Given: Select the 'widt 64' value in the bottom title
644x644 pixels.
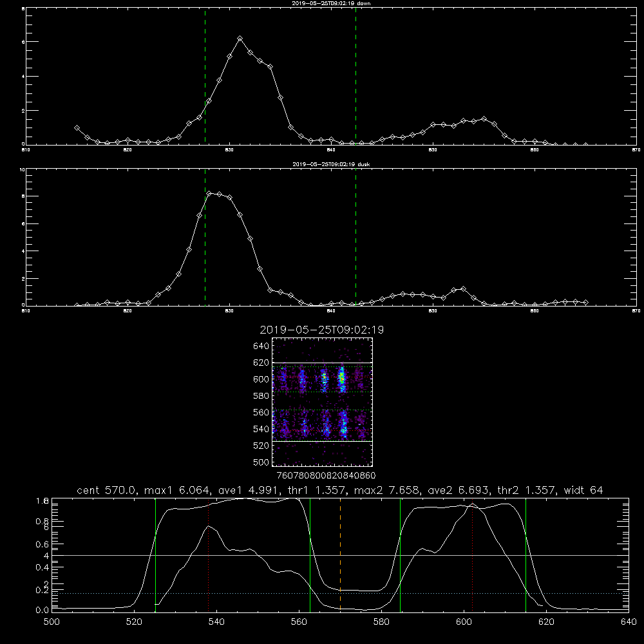Looking at the screenshot, I should tap(583, 490).
